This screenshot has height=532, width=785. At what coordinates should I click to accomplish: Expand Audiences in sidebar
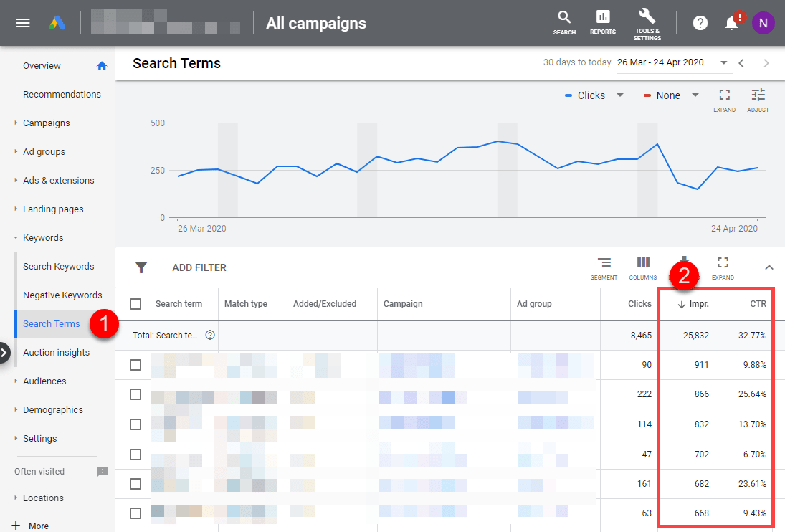(16, 381)
